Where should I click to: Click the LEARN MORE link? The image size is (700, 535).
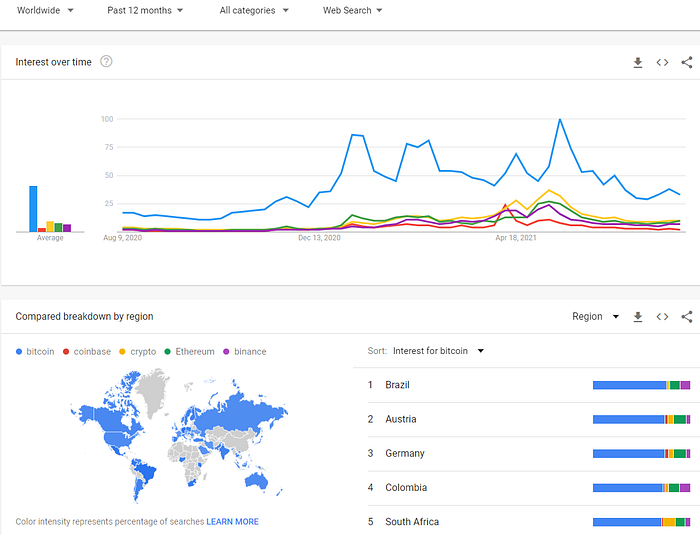[x=232, y=522]
